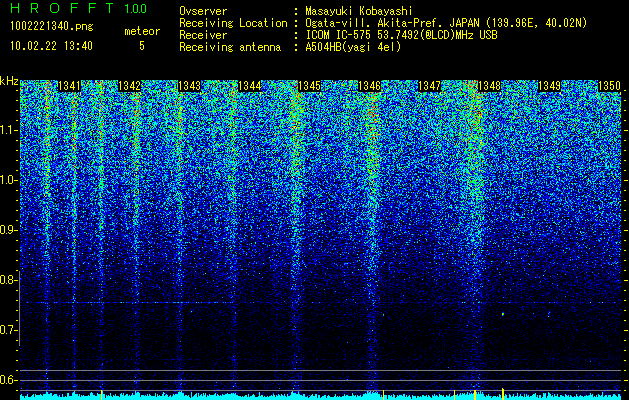Select the Ogata-vill. Akita-Pref. JAPAN location text
629x400 pixels.
point(446,23)
